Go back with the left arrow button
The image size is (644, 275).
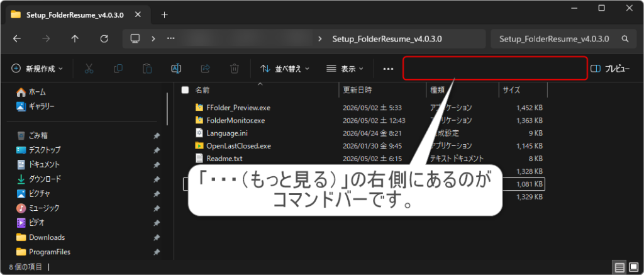[x=16, y=38]
